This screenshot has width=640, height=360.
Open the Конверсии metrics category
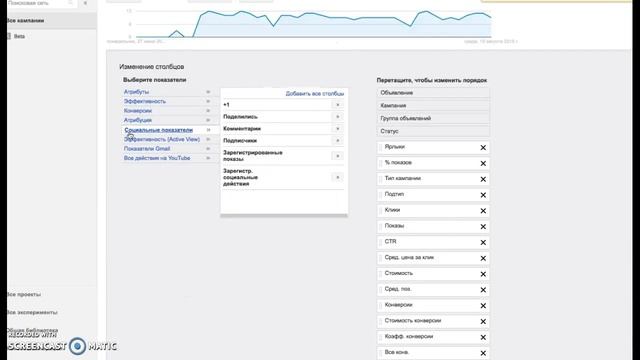pyautogui.click(x=138, y=111)
